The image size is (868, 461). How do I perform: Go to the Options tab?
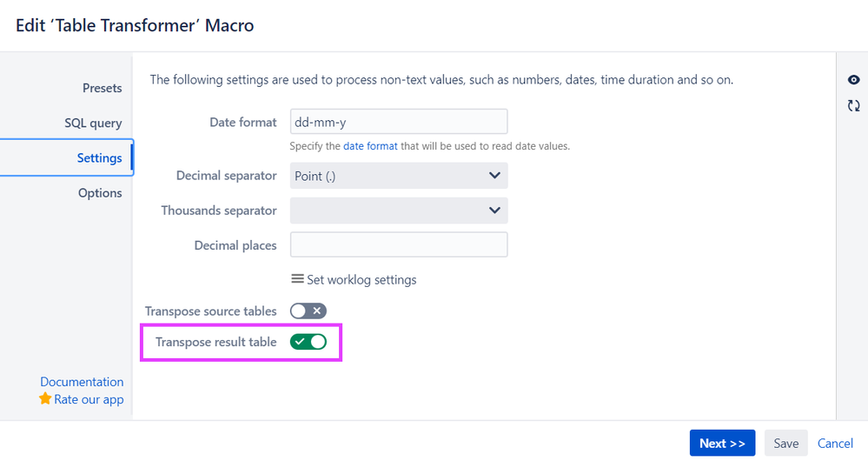click(x=100, y=193)
